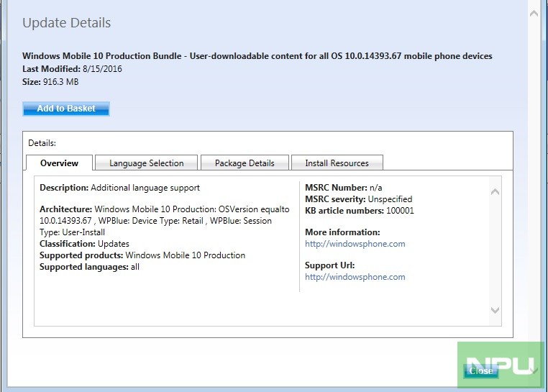Click the details pane scroll-up arrow
This screenshot has width=548, height=392.
[495, 192]
